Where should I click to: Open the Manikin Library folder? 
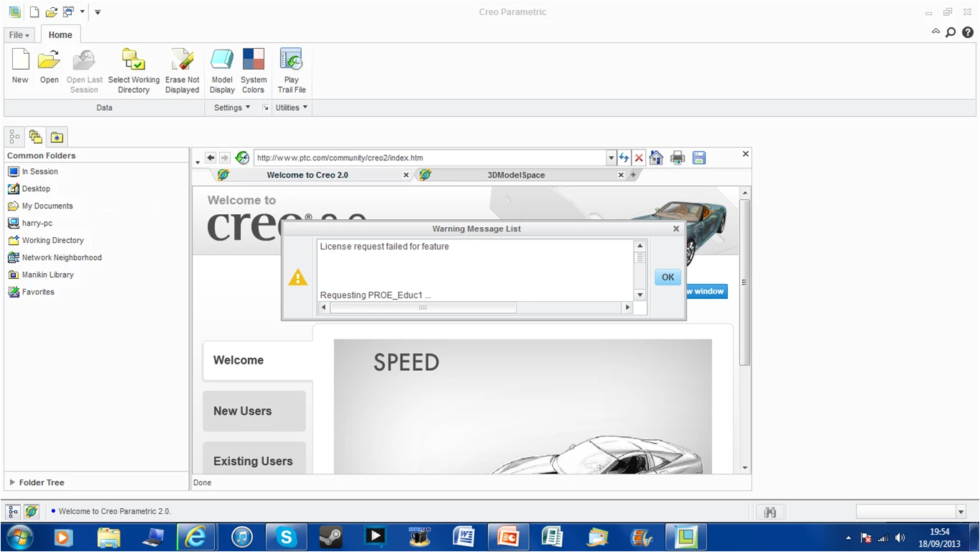tap(47, 275)
